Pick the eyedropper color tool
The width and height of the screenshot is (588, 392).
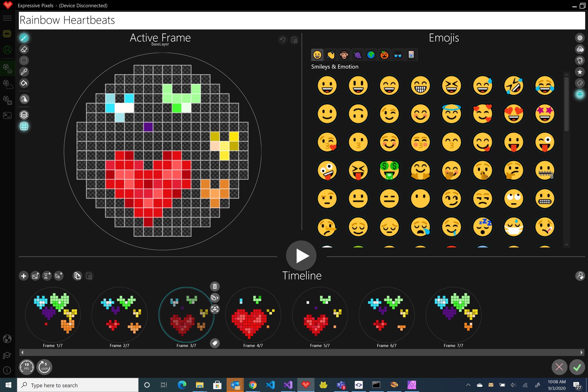tap(24, 72)
